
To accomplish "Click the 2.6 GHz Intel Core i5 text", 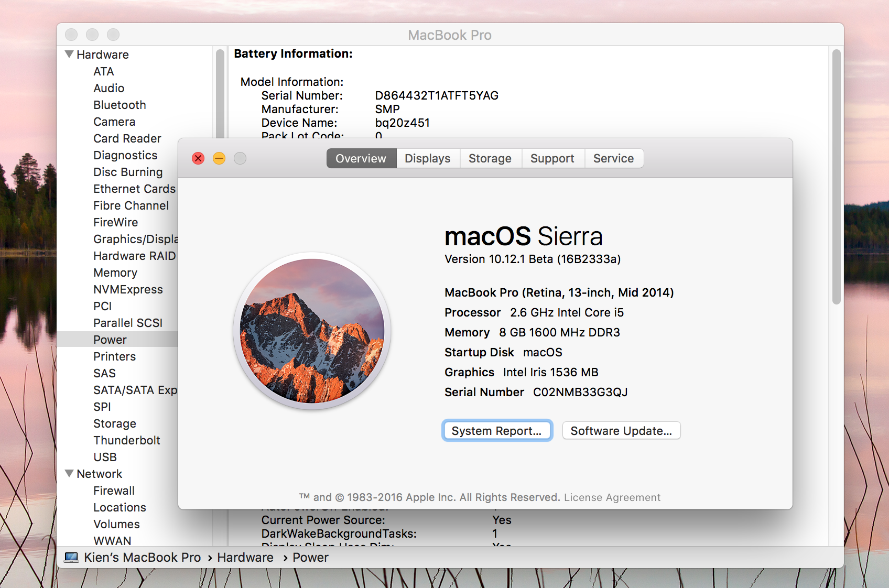I will 567,312.
